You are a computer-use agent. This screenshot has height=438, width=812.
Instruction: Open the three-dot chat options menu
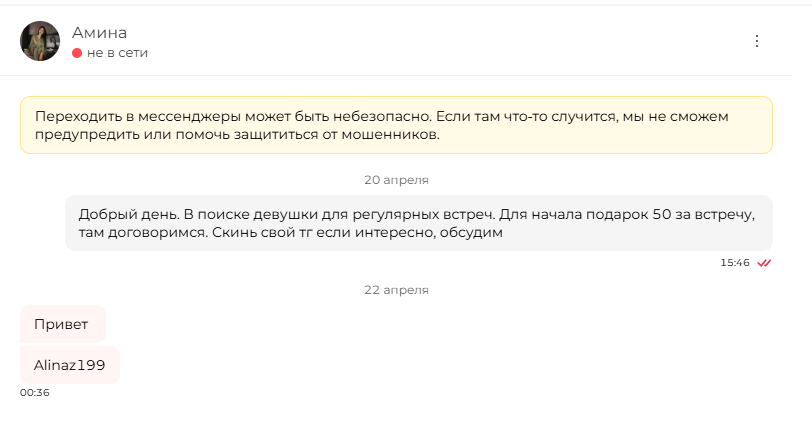point(757,41)
